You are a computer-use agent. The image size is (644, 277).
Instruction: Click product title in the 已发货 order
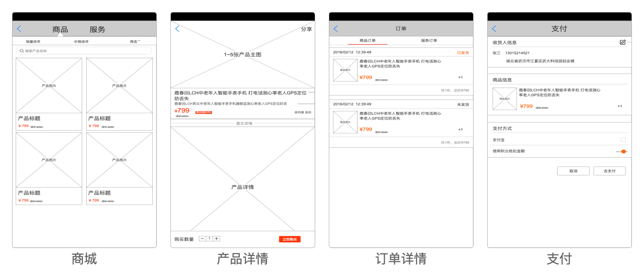(x=400, y=64)
